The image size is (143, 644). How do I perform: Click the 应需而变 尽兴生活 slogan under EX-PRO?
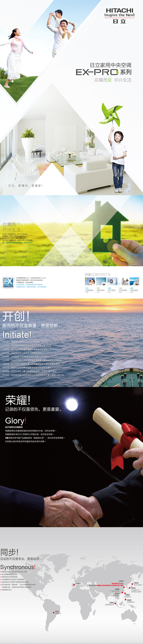tap(113, 80)
